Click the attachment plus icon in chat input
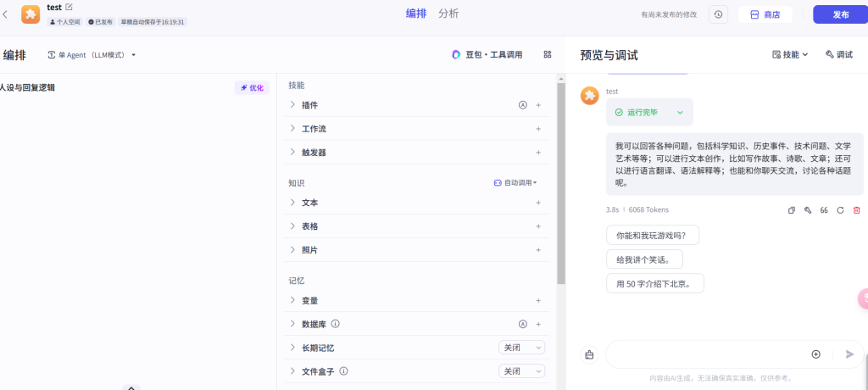The width and height of the screenshot is (868, 390). pyautogui.click(x=815, y=354)
